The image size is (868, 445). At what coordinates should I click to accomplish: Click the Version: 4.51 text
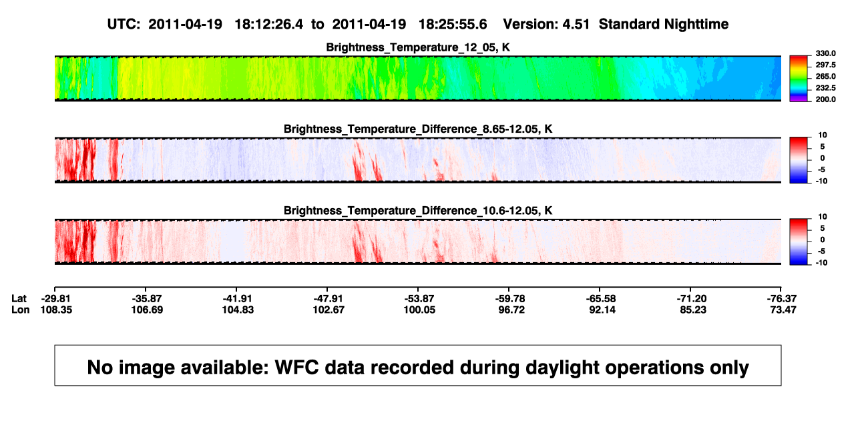[x=546, y=24]
